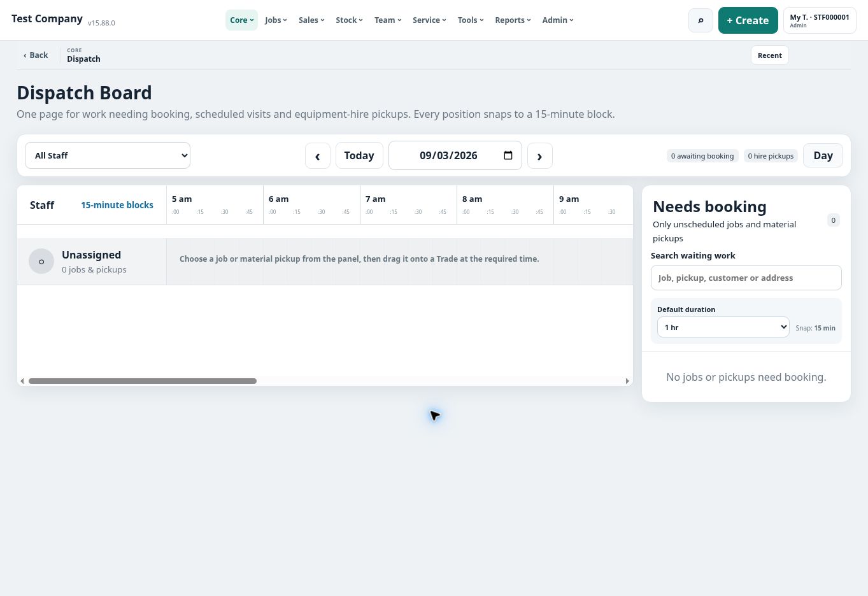Click the scrollbar left arrow
The image size is (868, 596).
click(x=22, y=381)
